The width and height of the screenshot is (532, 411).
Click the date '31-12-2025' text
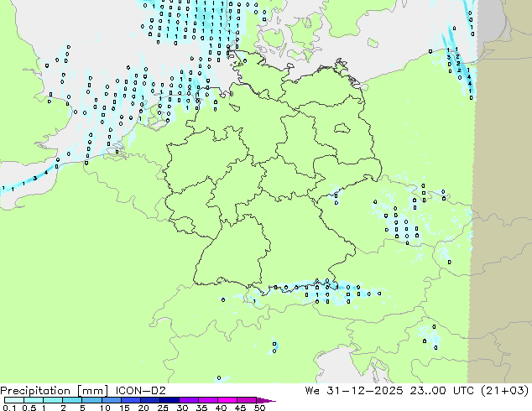coord(365,391)
